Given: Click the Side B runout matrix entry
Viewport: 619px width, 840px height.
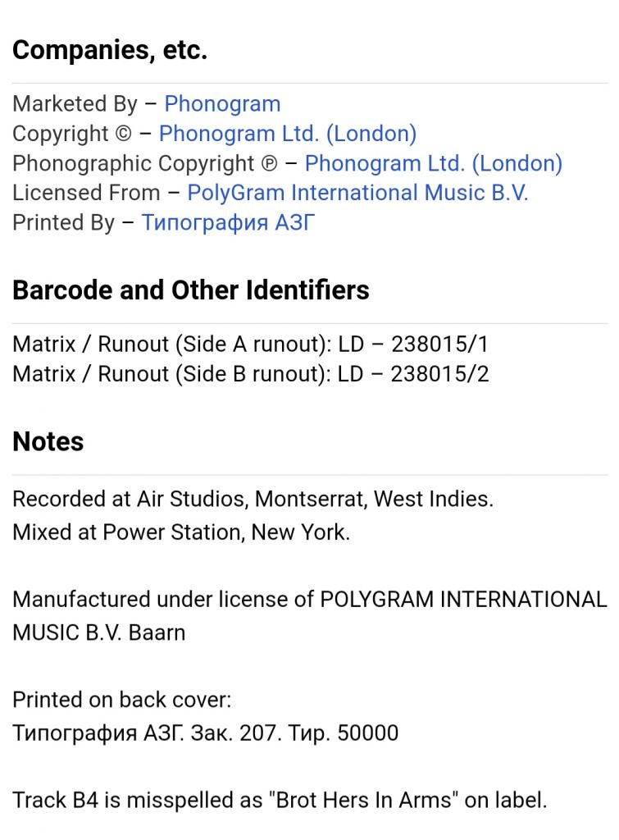Looking at the screenshot, I should 251,374.
